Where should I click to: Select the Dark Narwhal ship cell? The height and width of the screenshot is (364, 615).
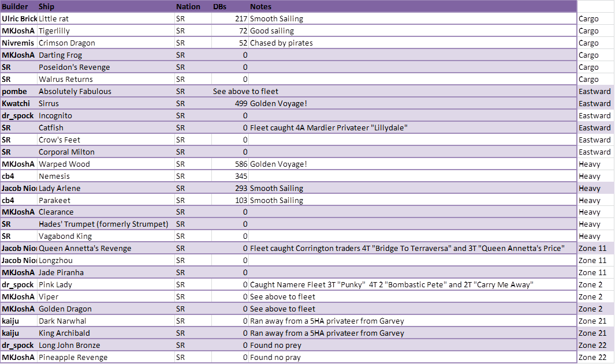[62, 321]
